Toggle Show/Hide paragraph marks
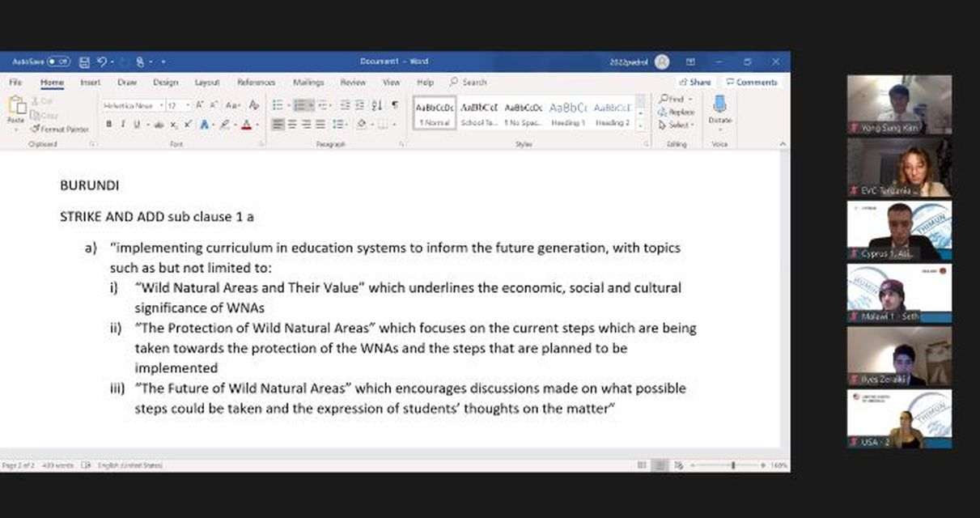This screenshot has width=980, height=518. 395,105
